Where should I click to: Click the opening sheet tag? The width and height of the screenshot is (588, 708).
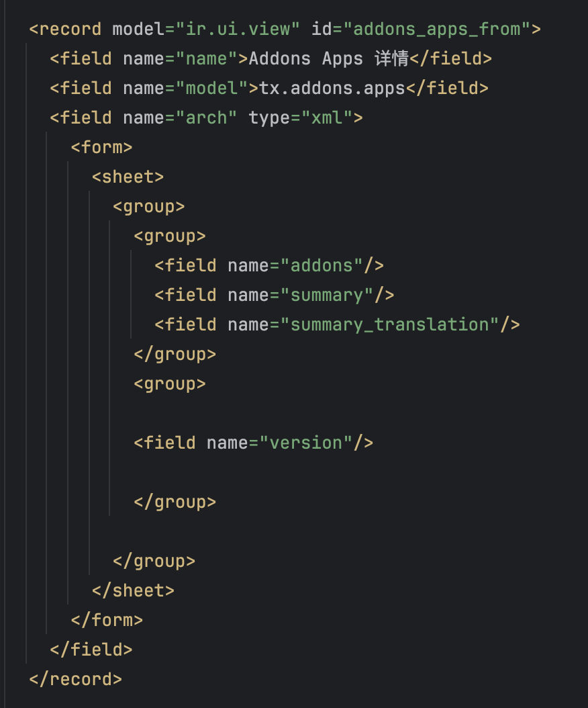(x=128, y=177)
